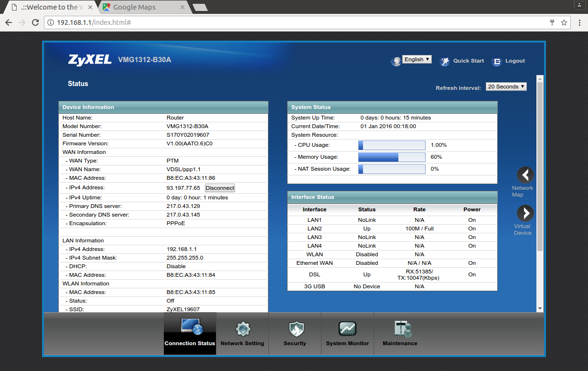
Task: Open the Maintenance section
Action: (400, 333)
